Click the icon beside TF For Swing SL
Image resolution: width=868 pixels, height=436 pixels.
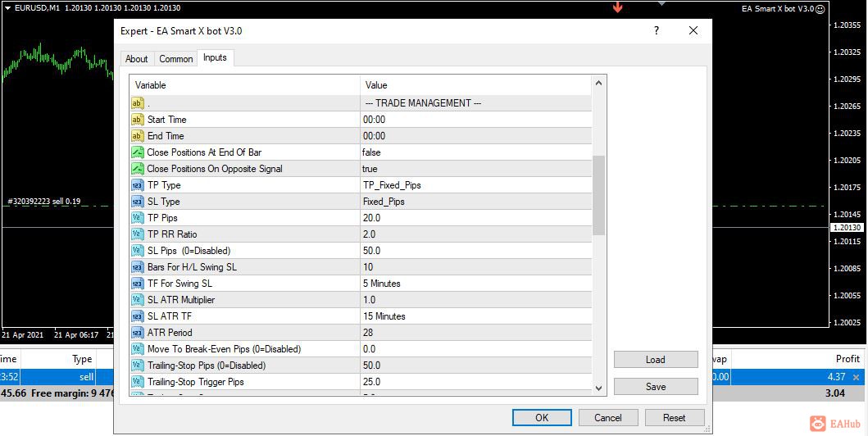pos(137,284)
